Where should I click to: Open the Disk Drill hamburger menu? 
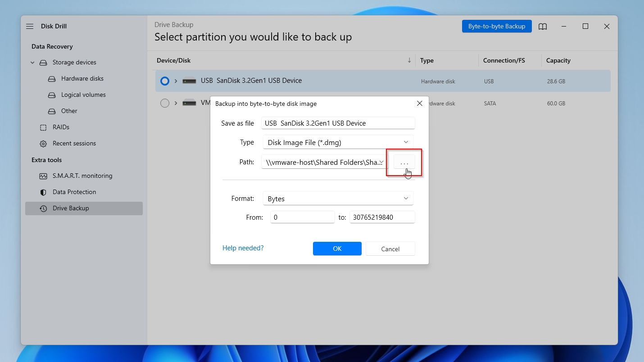(x=30, y=27)
